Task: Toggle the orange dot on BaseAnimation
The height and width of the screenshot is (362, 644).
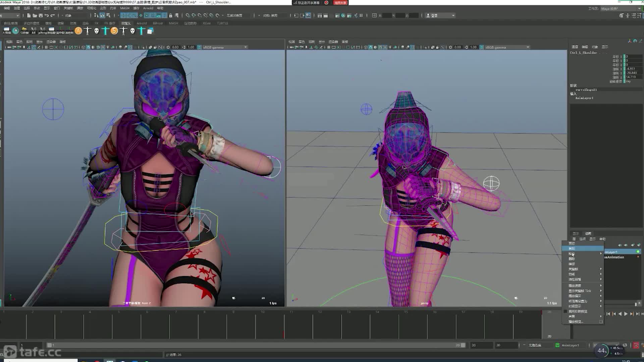Action: point(638,257)
